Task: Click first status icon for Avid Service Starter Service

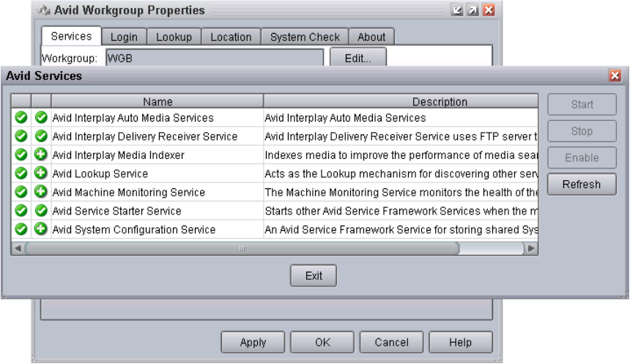Action: [21, 210]
